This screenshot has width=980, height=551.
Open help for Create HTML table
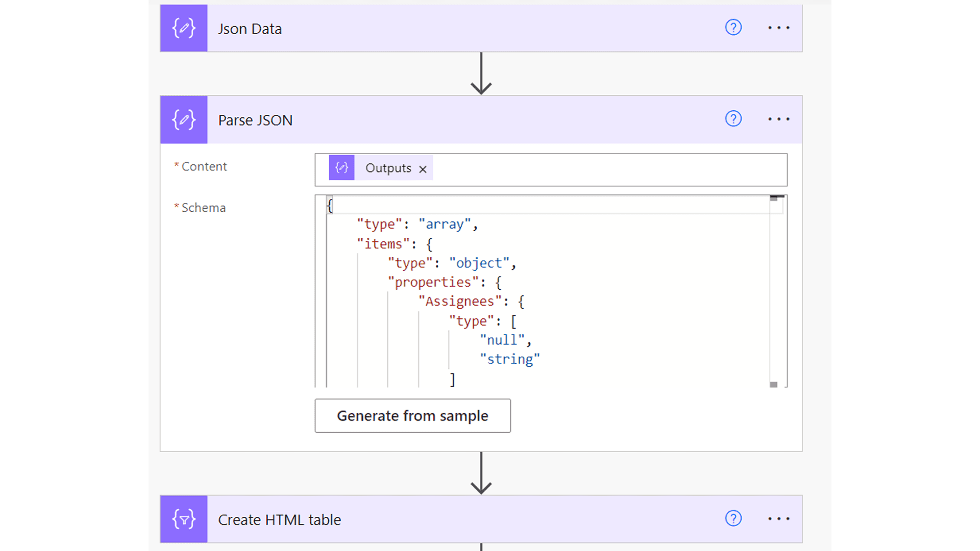[x=733, y=518]
